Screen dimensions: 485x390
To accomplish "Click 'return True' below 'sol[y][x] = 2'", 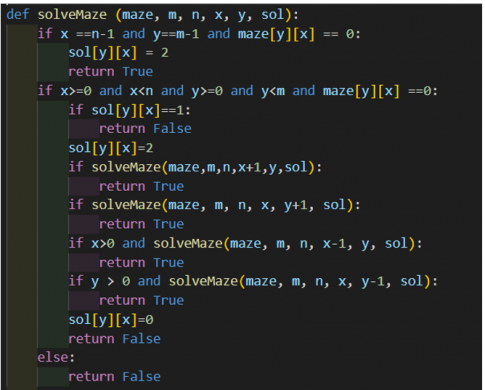I will click(111, 72).
